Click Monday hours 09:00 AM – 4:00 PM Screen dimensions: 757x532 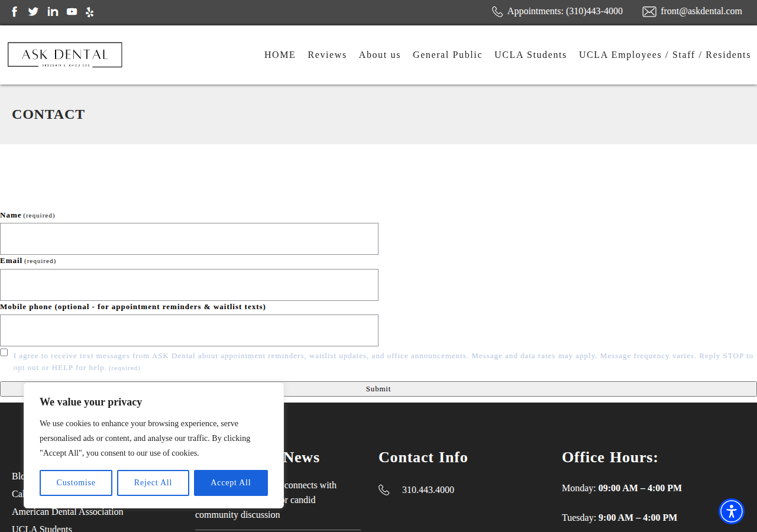(640, 488)
